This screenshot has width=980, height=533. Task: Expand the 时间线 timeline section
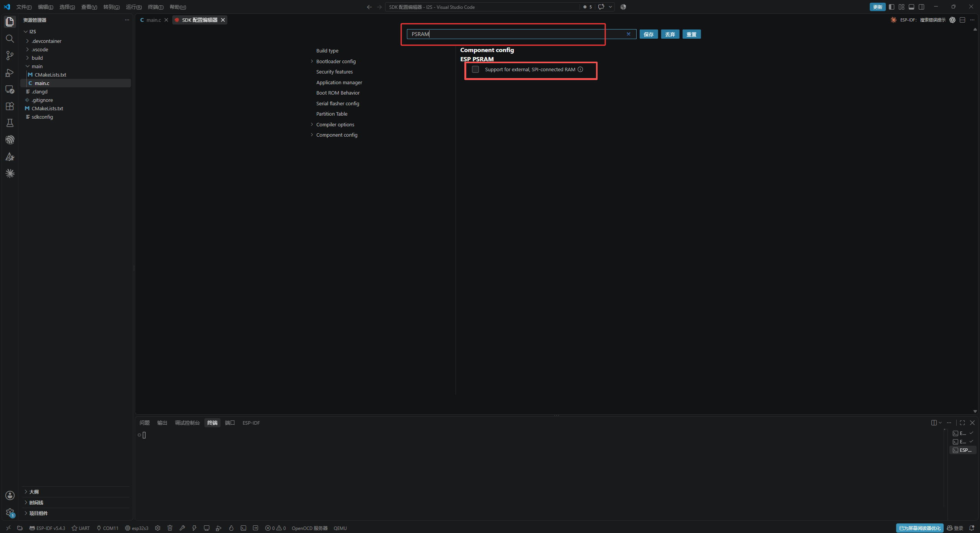[x=36, y=502]
